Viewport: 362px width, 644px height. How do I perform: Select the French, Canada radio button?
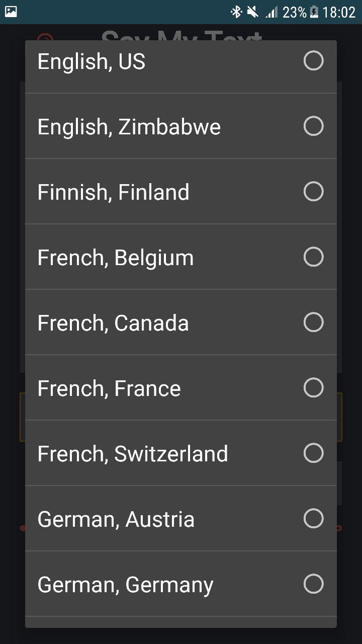(x=313, y=323)
